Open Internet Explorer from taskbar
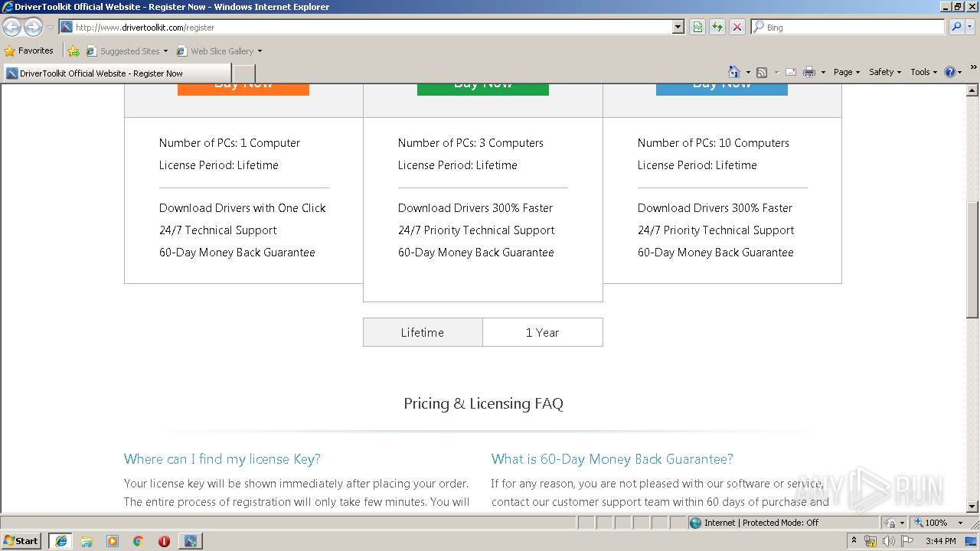The width and height of the screenshot is (980, 551). [60, 541]
